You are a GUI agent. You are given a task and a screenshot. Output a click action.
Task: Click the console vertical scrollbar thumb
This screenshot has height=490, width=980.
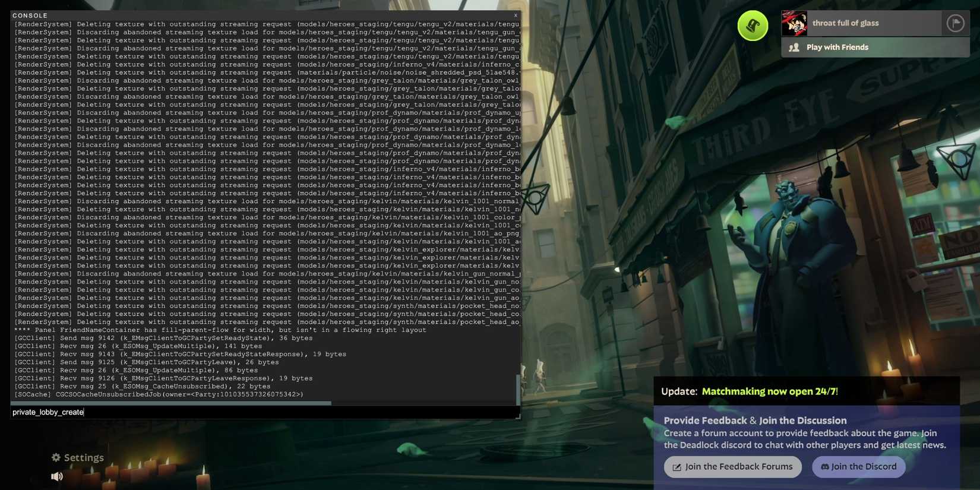click(x=518, y=389)
